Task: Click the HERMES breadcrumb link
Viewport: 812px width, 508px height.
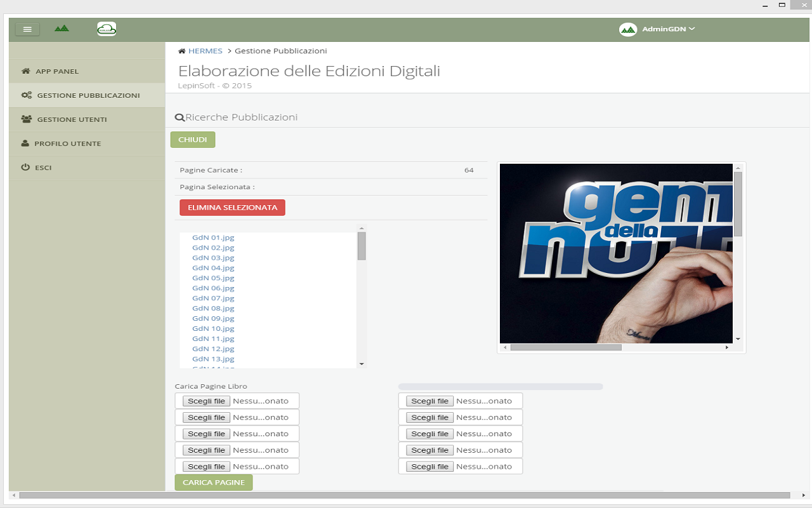Action: point(205,51)
